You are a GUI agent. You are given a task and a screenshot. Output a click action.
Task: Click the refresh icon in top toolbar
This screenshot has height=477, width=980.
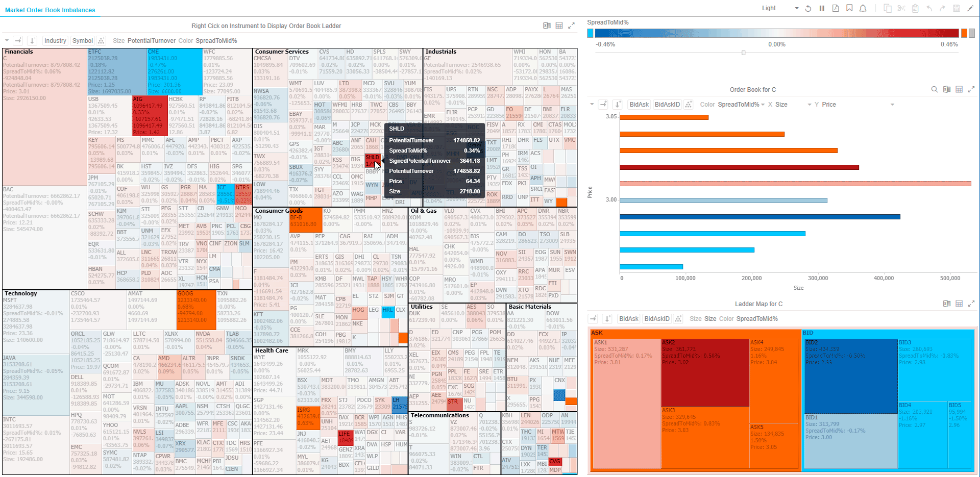pos(808,8)
